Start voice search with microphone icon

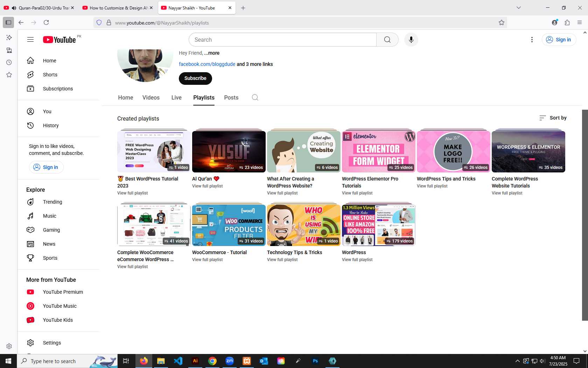click(x=411, y=40)
